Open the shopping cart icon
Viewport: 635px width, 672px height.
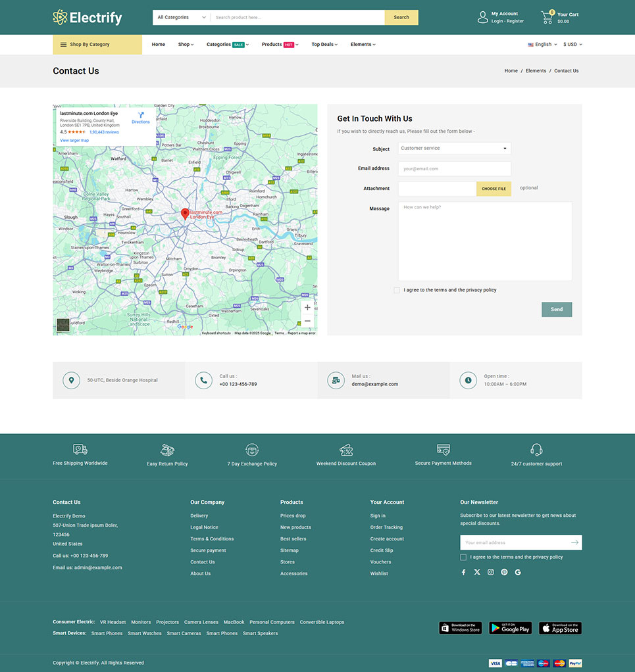[x=547, y=17]
